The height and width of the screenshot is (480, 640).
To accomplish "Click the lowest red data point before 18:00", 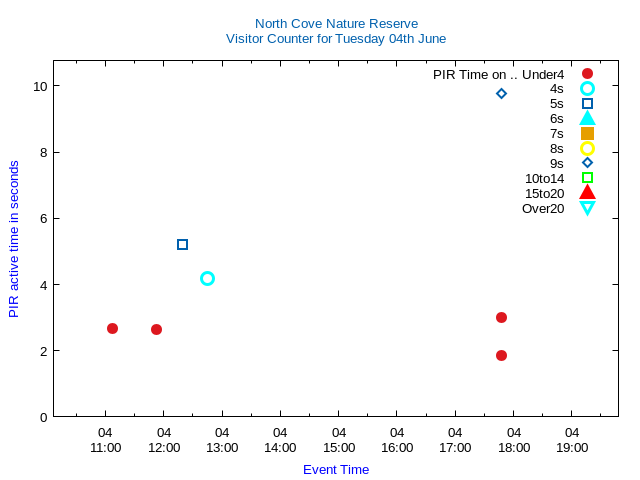I will (x=501, y=355).
